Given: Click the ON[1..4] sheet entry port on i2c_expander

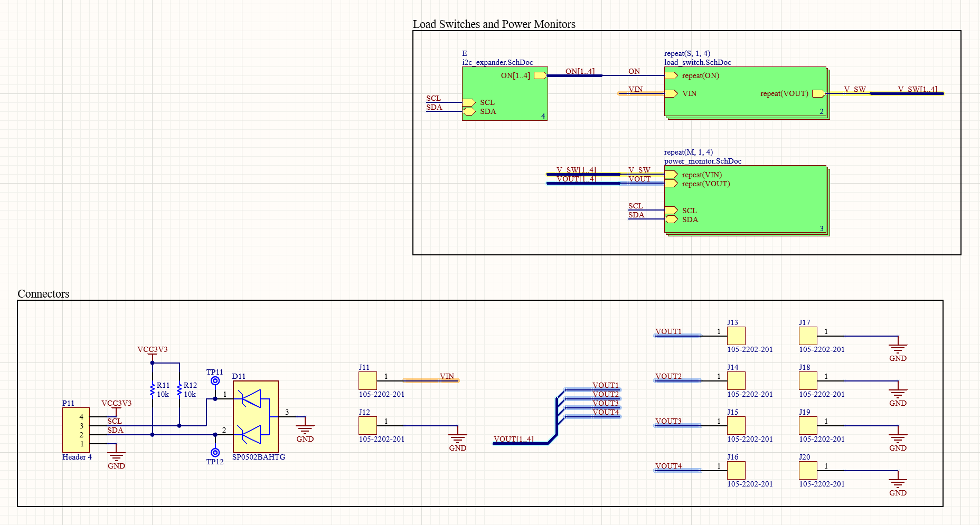Looking at the screenshot, I should click(x=540, y=75).
